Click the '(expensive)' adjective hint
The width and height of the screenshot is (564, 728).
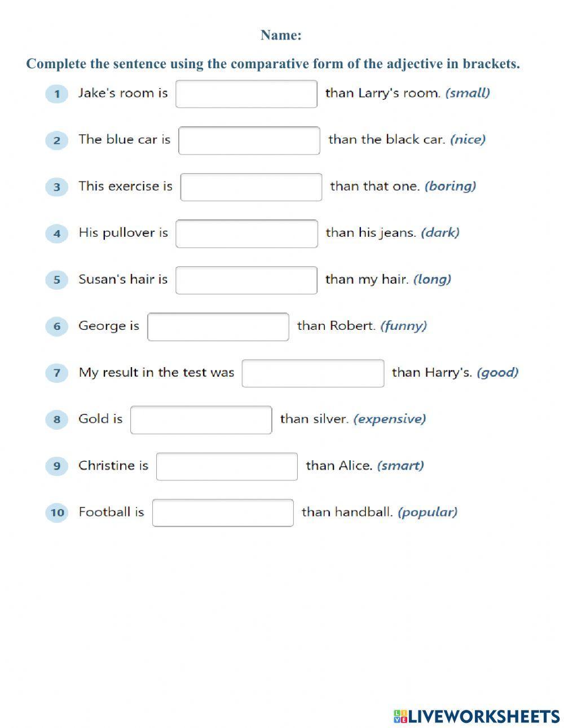389,419
